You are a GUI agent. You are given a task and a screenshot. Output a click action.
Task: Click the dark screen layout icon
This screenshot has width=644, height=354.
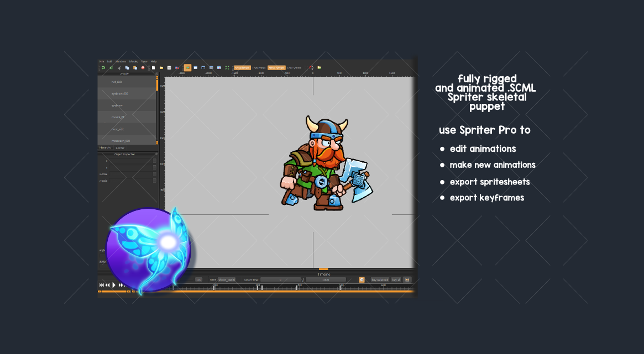tap(203, 68)
